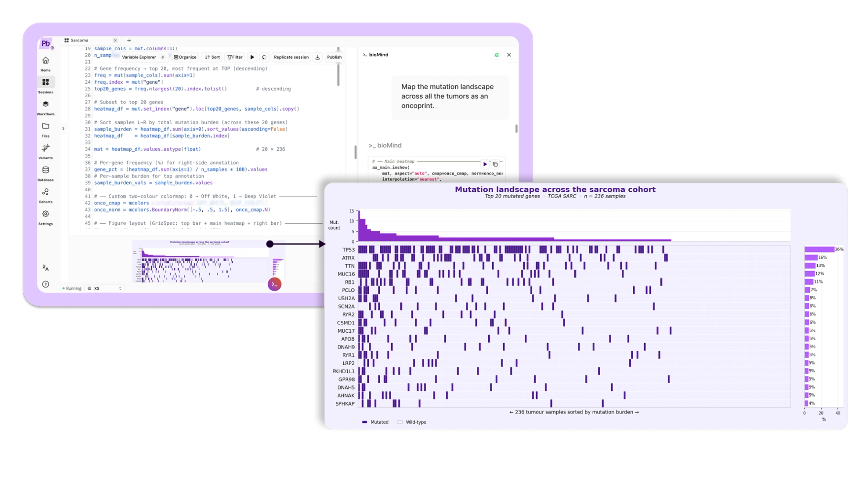The image size is (868, 488).
Task: Open the bioMind floating terminal button
Action: point(275,284)
